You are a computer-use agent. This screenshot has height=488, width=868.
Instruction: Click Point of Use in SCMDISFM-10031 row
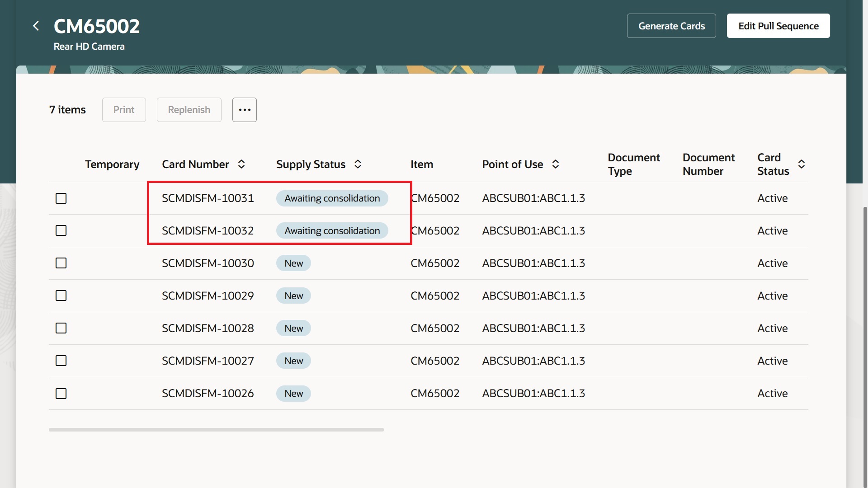pyautogui.click(x=533, y=198)
